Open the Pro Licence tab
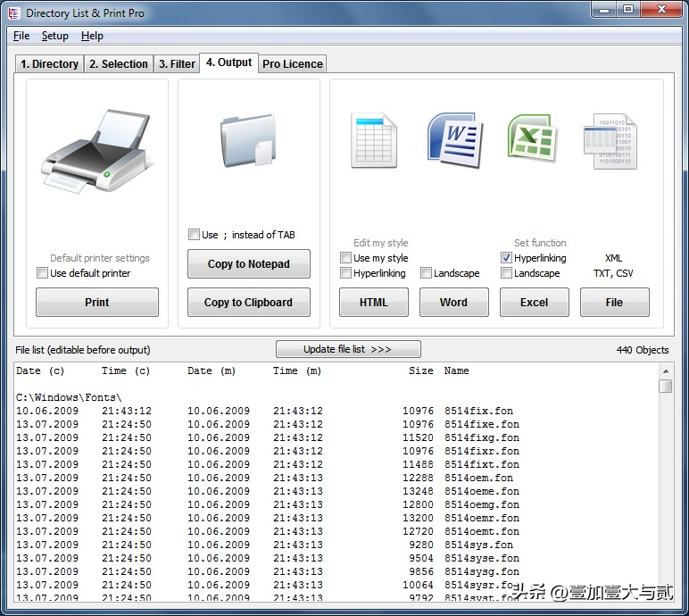This screenshot has height=616, width=689. pos(292,63)
